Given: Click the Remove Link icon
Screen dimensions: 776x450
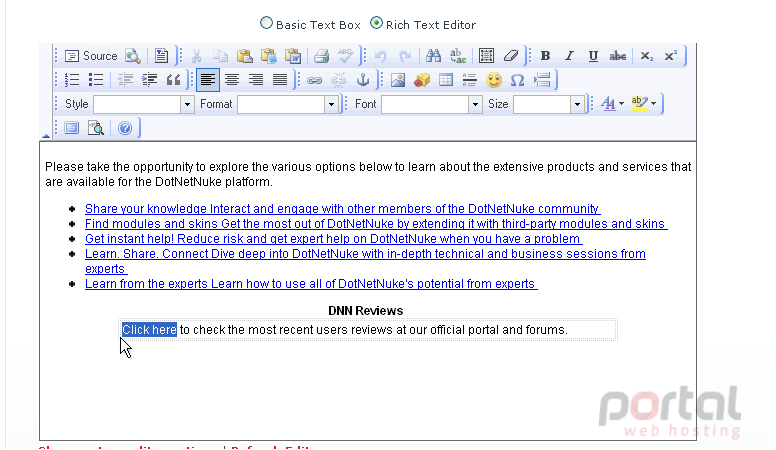Looking at the screenshot, I should pyautogui.click(x=339, y=80).
